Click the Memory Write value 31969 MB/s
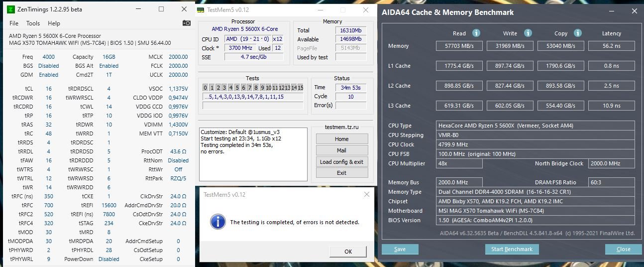The width and height of the screenshot is (644, 267). (x=510, y=46)
